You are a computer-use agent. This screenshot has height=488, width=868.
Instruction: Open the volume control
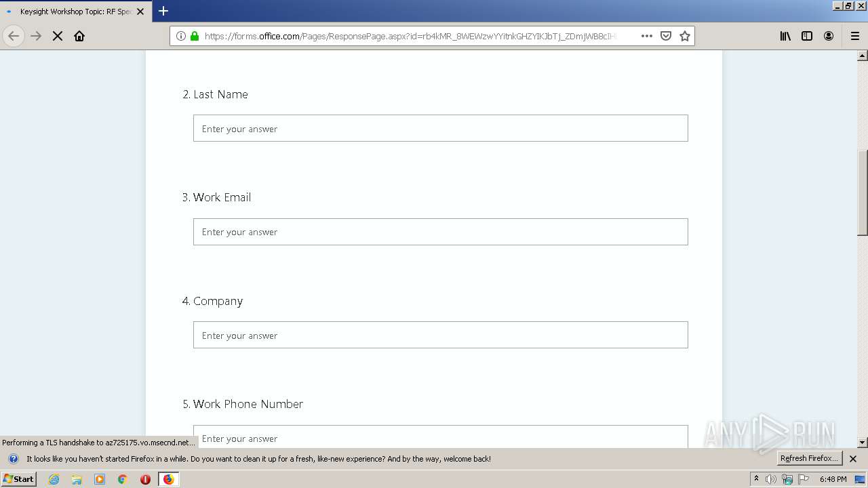click(x=771, y=479)
